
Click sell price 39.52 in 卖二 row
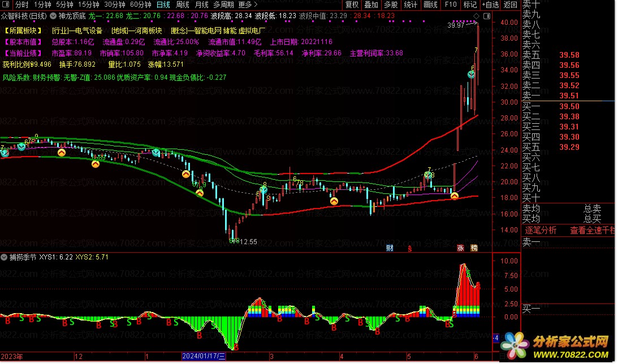tap(569, 86)
